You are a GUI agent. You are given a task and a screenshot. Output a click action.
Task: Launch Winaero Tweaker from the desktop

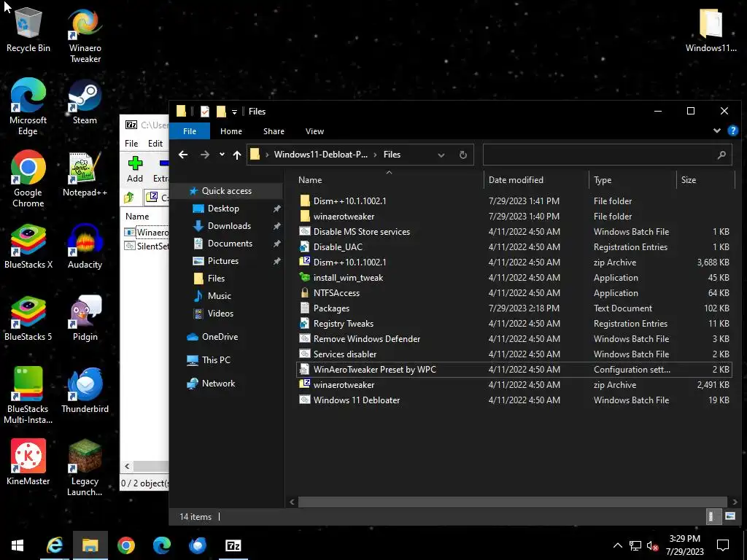click(x=85, y=35)
